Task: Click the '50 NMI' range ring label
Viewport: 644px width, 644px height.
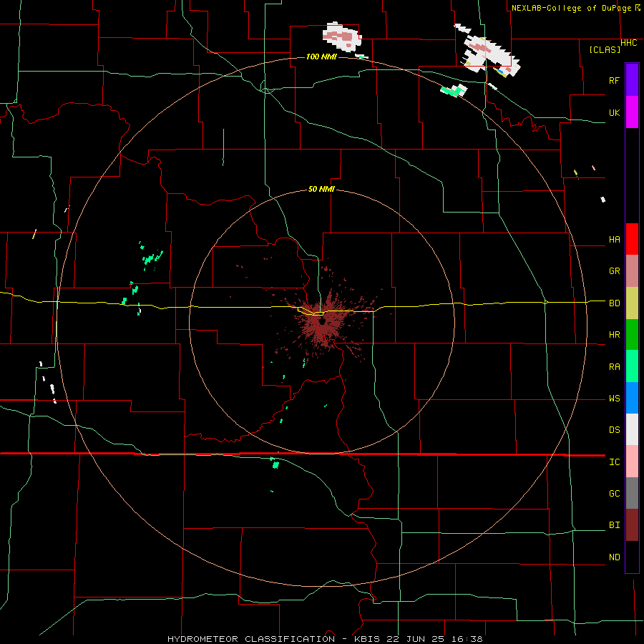Action: (x=321, y=189)
